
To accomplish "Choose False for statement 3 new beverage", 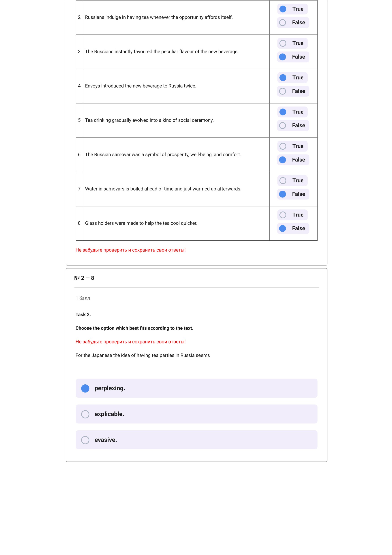I will point(293,57).
